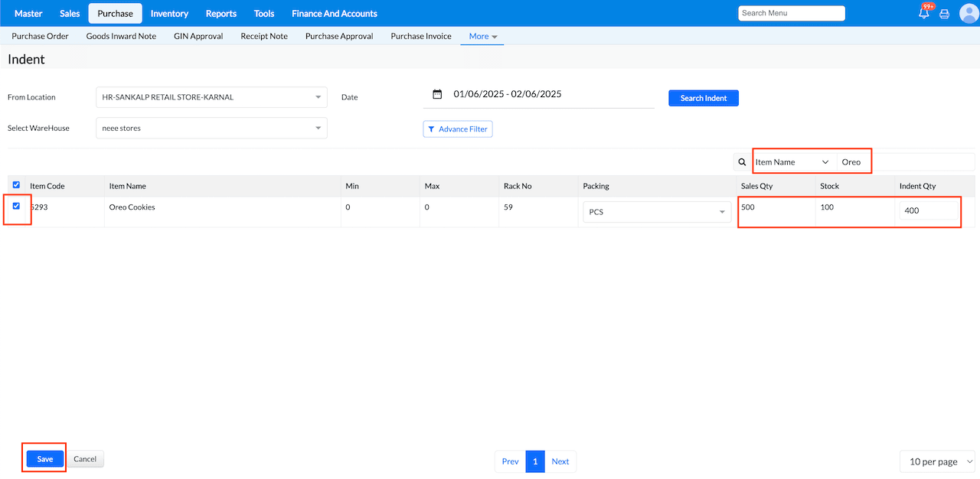This screenshot has height=479, width=980.
Task: Click the printer icon in header
Action: tap(945, 14)
